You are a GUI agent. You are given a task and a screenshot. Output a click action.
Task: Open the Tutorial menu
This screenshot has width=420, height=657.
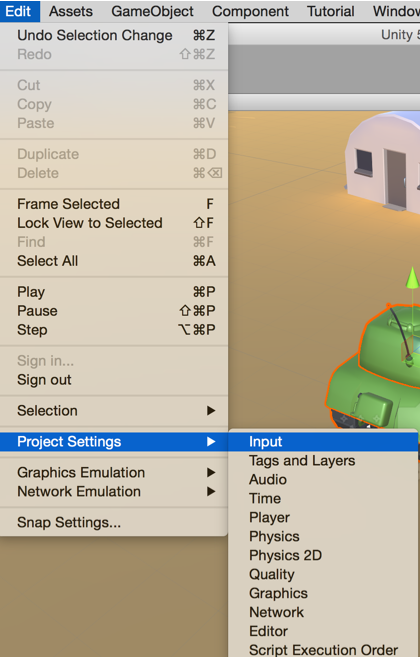331,11
